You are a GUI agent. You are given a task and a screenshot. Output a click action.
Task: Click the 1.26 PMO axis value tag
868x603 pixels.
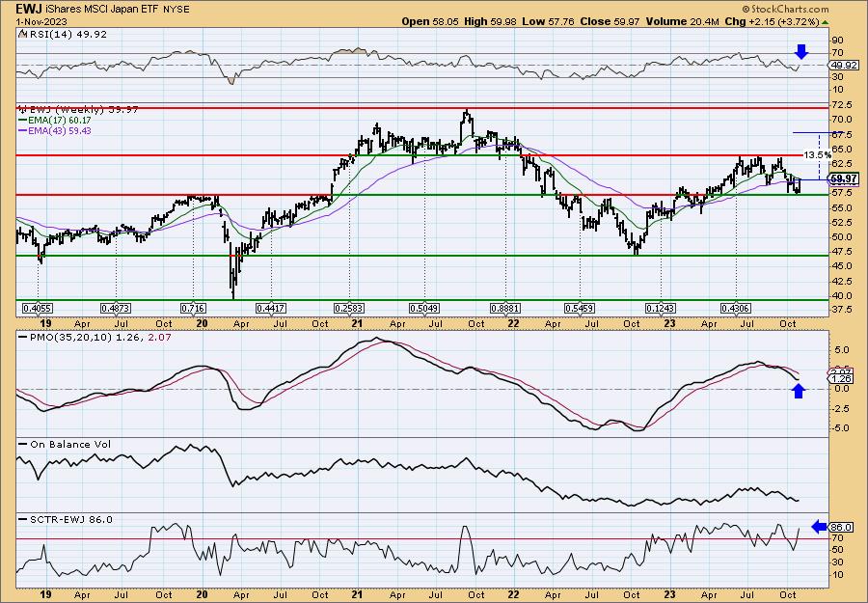click(x=841, y=379)
